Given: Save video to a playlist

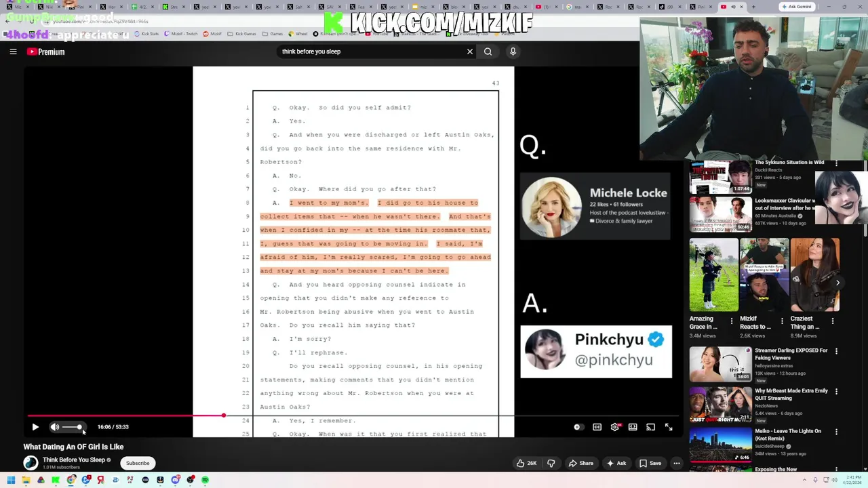Looking at the screenshot, I should click(x=650, y=463).
